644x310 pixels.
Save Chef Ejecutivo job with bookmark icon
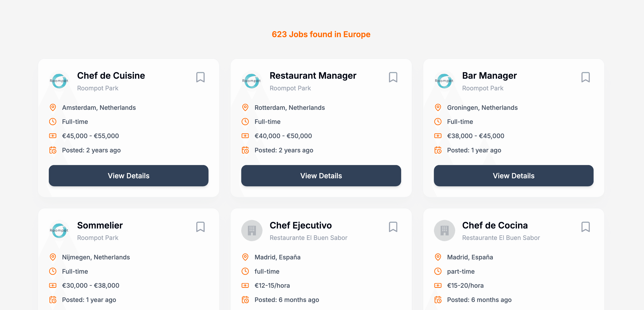pyautogui.click(x=393, y=227)
